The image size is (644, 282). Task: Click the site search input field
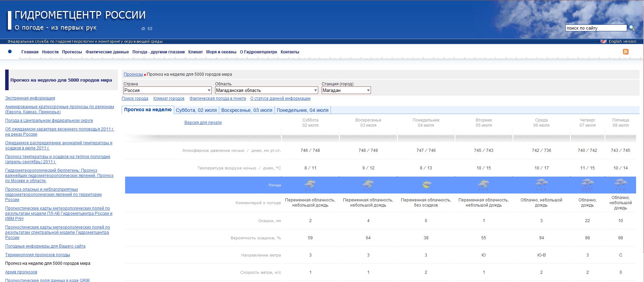[596, 28]
